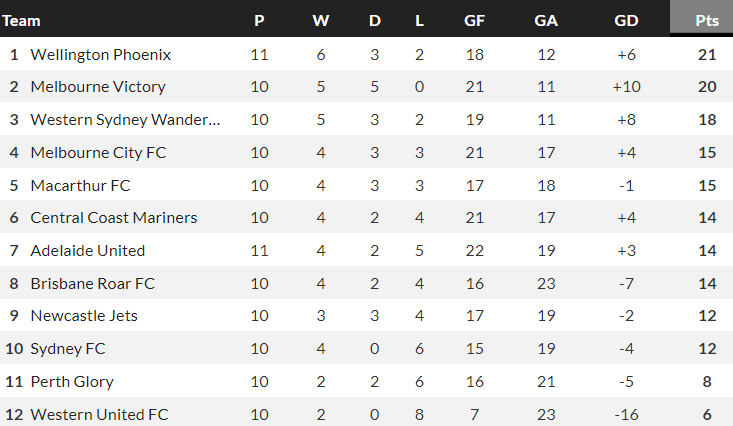Click Melbourne City FC link
Image resolution: width=733 pixels, height=426 pixels.
tap(99, 153)
